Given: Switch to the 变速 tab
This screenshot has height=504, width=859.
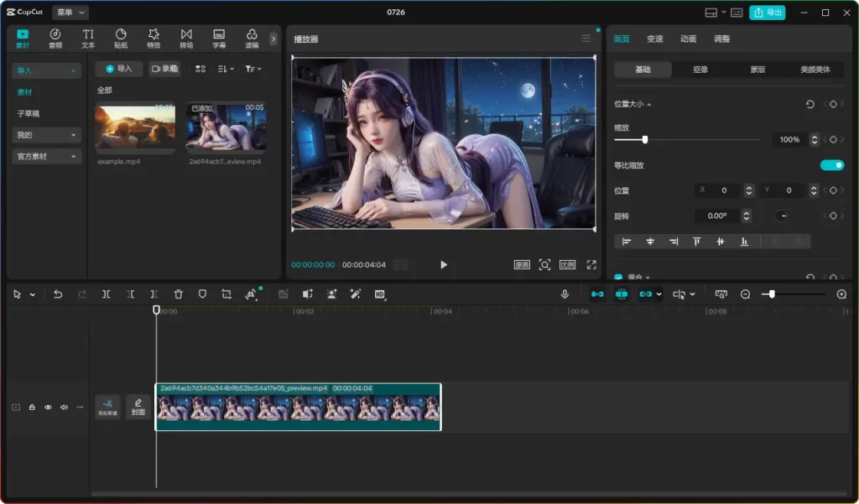Looking at the screenshot, I should pos(654,39).
